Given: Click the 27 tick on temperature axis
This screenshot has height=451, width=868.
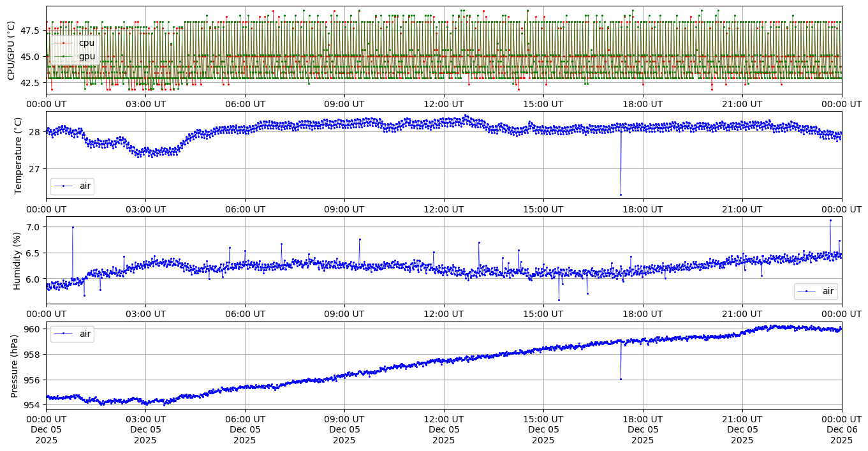Looking at the screenshot, I should pos(36,169).
